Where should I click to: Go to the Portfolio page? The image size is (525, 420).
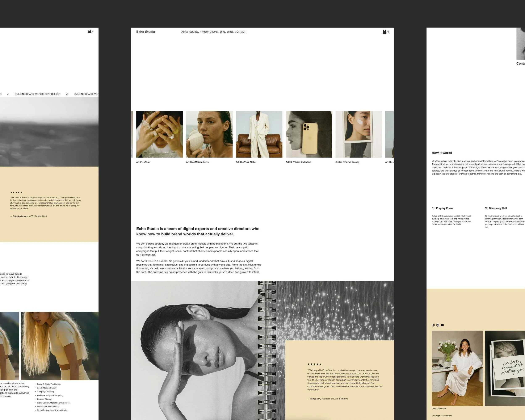tap(204, 32)
